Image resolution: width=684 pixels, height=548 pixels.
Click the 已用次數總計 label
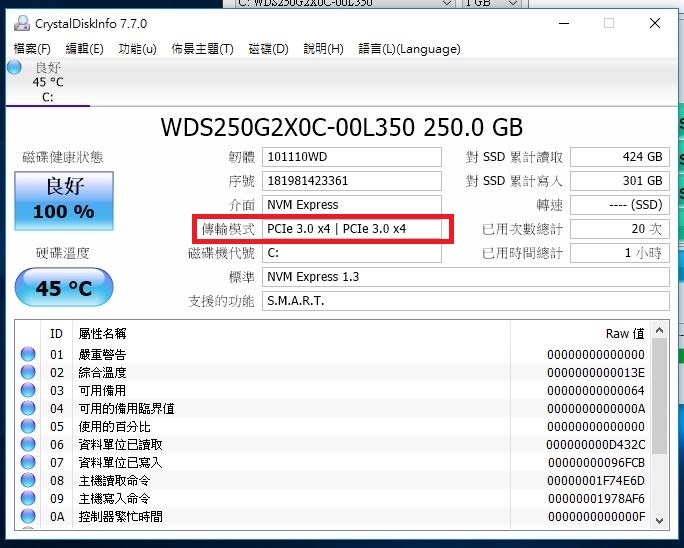pyautogui.click(x=522, y=229)
